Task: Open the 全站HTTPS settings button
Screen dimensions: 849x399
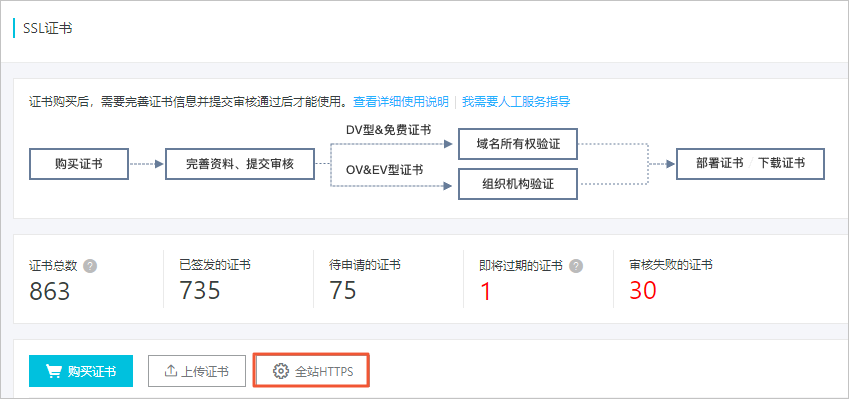Action: (312, 371)
